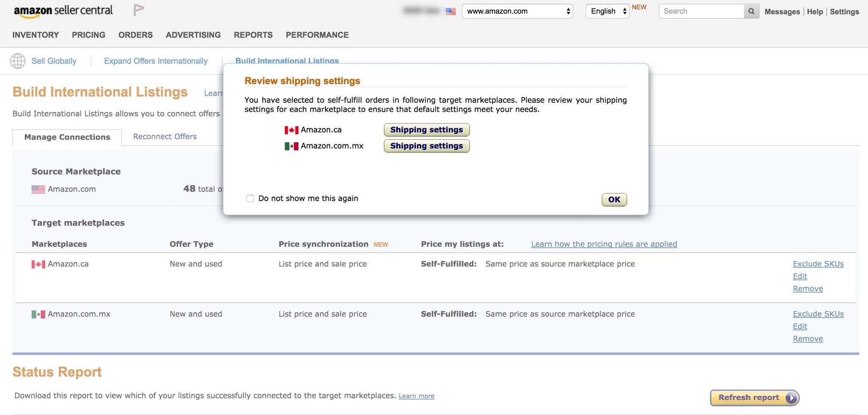Switch to Reconnect Offers tab
The width and height of the screenshot is (868, 415).
pyautogui.click(x=165, y=137)
